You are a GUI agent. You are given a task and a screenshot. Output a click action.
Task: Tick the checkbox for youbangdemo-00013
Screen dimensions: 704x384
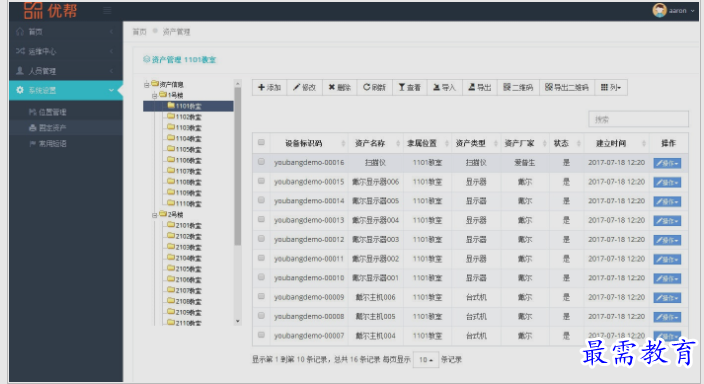(261, 220)
